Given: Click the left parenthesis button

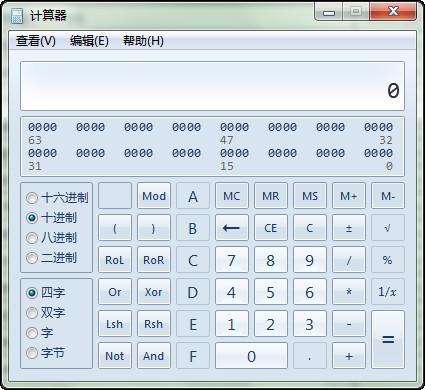Looking at the screenshot, I should pos(115,228).
